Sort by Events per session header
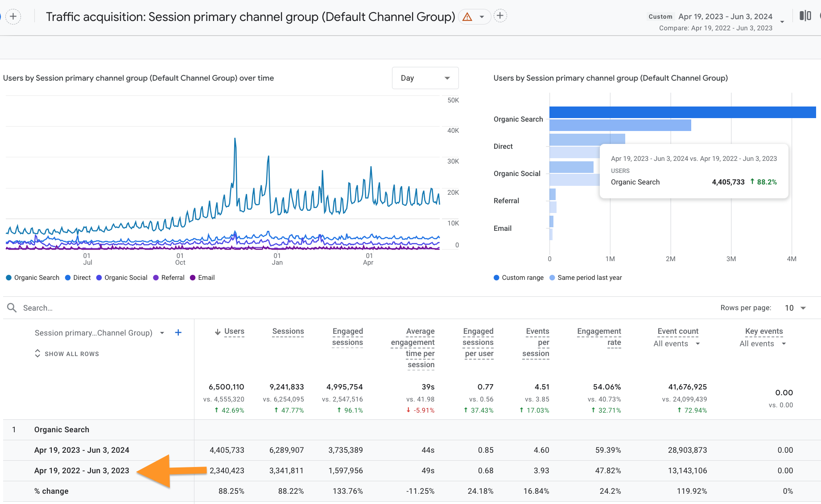 point(536,343)
